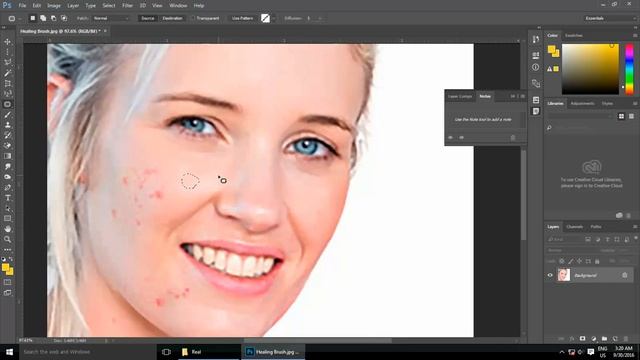The width and height of the screenshot is (640, 360).
Task: Open the File menu
Action: click(22, 6)
